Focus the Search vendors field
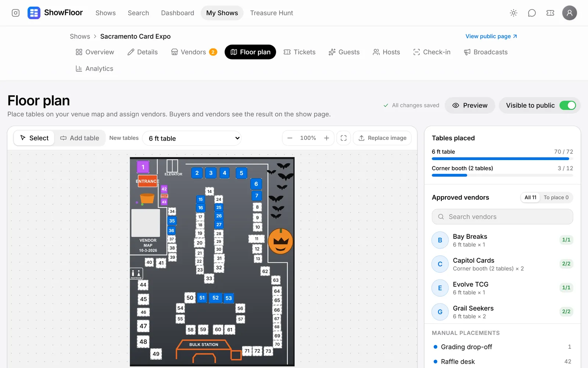Screen dimensions: 588x368 502,217
